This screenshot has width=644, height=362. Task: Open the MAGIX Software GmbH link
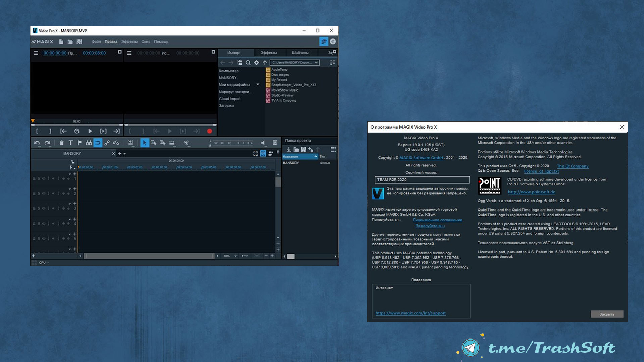click(421, 158)
